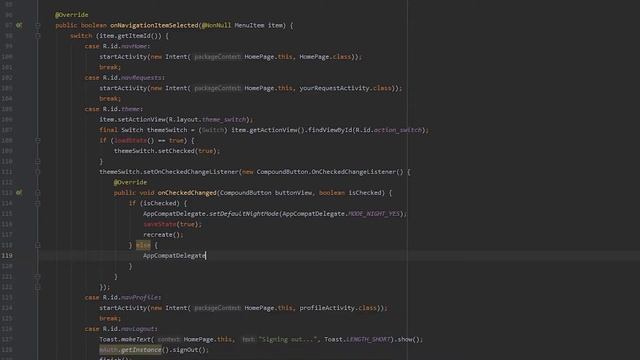
Task: Click the override gutter icon beside onNavigationItemSelected
Action: pos(19,25)
